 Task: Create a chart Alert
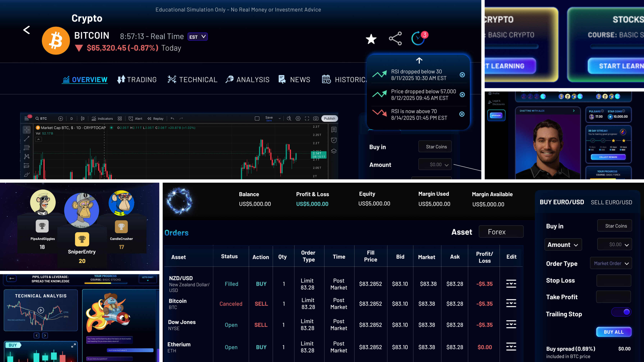(x=135, y=118)
